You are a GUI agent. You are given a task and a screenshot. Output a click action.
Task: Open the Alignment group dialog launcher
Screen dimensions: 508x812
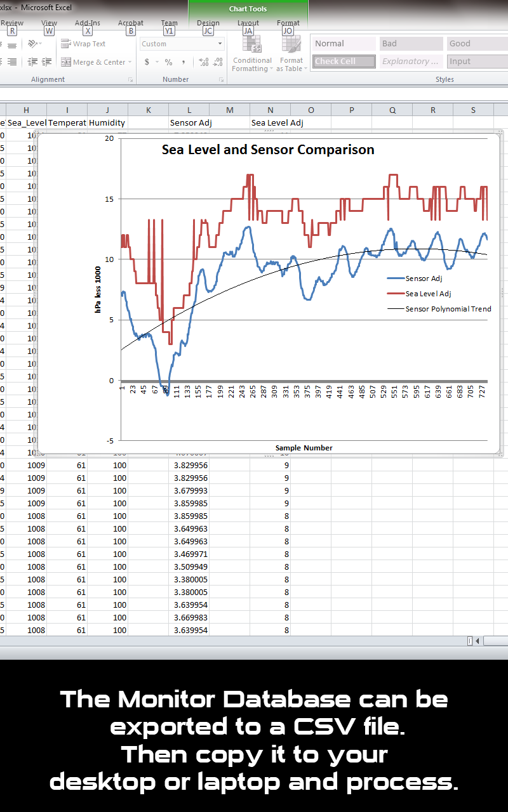point(131,80)
